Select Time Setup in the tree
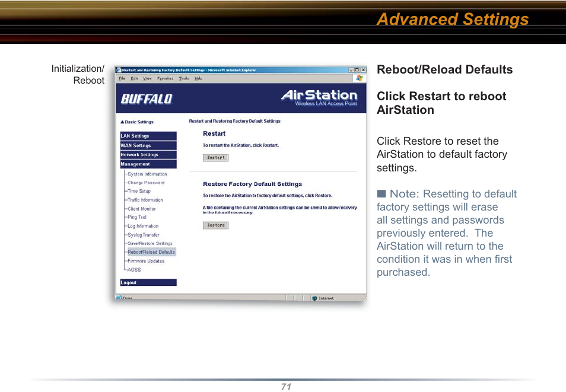This screenshot has width=566, height=392. 139,192
